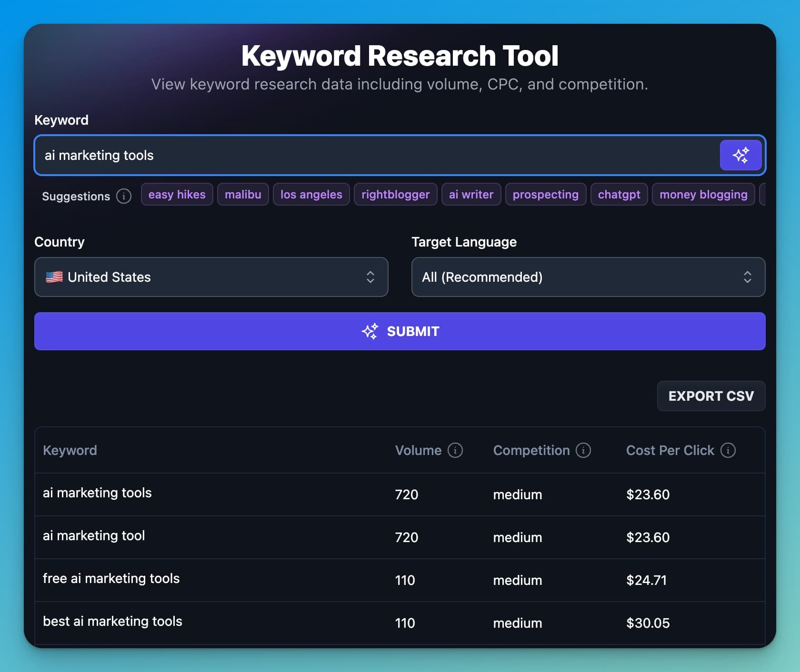Click the info icon next to Suggestions
This screenshot has width=800, height=672.
(x=123, y=196)
